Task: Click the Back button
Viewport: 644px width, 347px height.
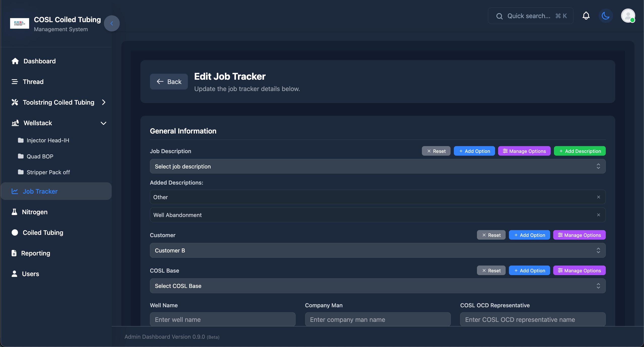Action: click(169, 81)
